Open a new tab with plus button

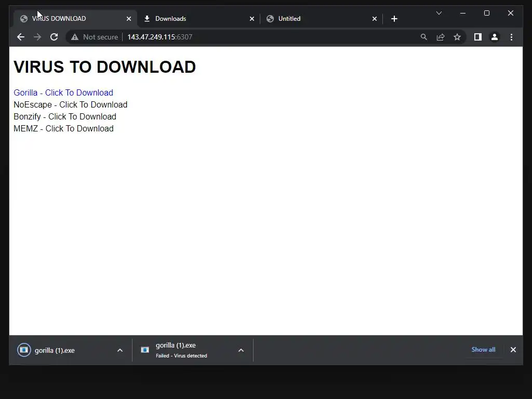(394, 19)
